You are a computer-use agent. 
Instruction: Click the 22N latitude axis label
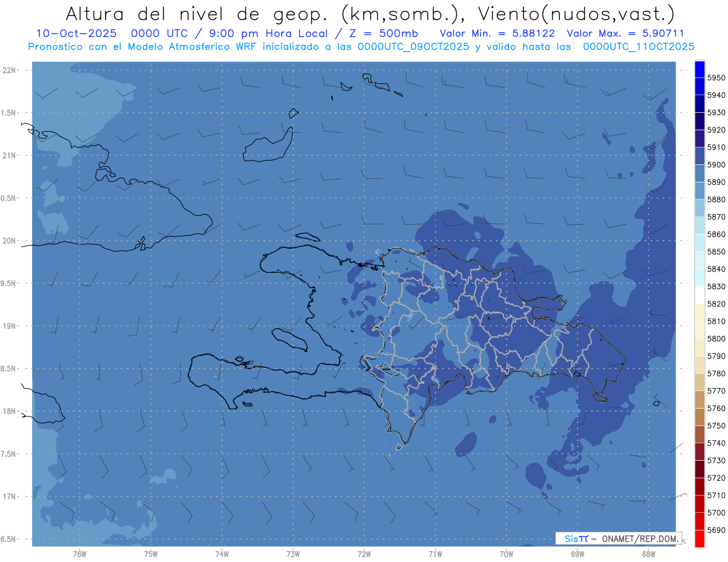point(9,70)
